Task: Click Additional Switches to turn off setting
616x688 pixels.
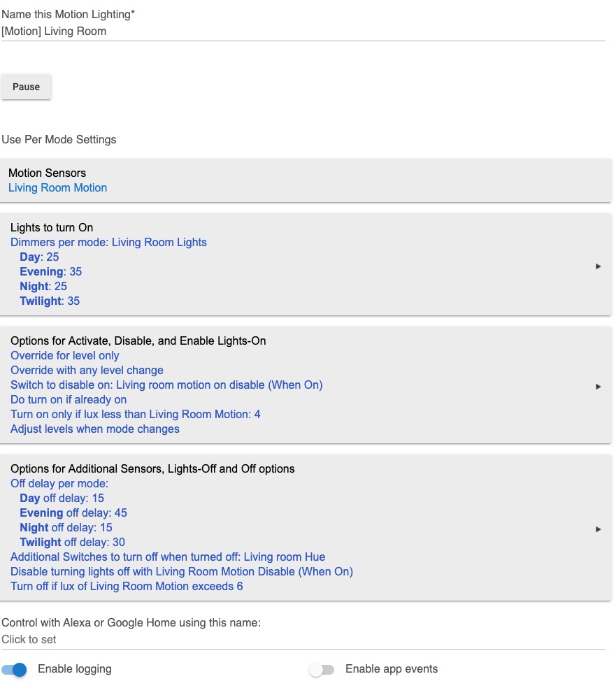Action: (x=168, y=557)
